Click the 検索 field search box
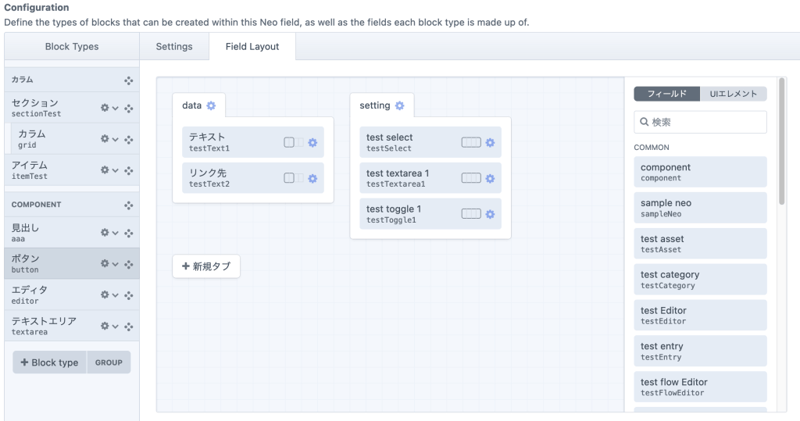800x421 pixels. pos(700,122)
